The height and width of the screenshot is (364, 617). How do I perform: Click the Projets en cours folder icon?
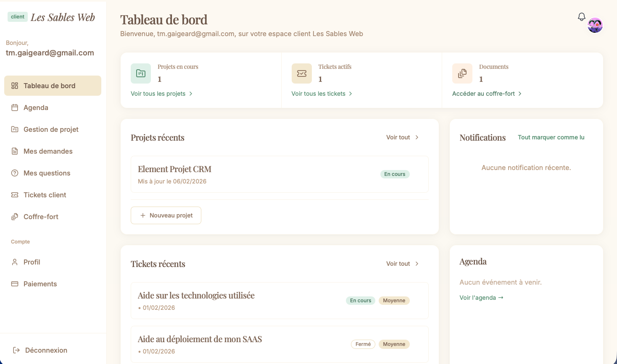pos(141,73)
